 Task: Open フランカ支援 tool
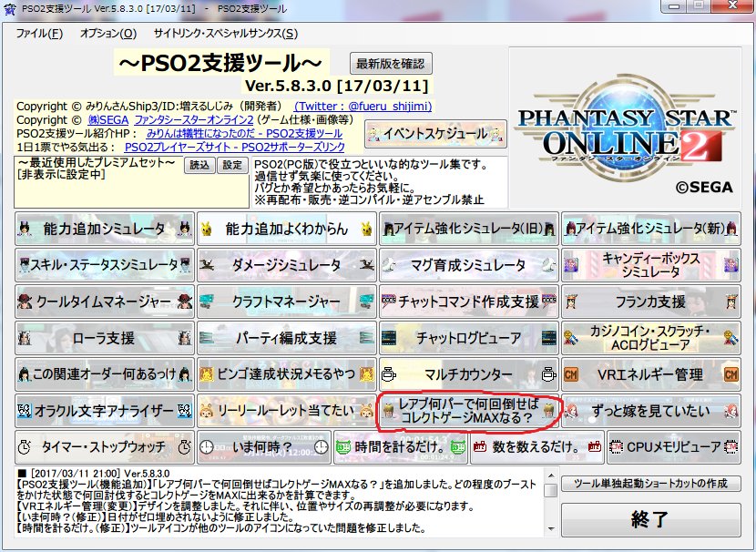651,302
